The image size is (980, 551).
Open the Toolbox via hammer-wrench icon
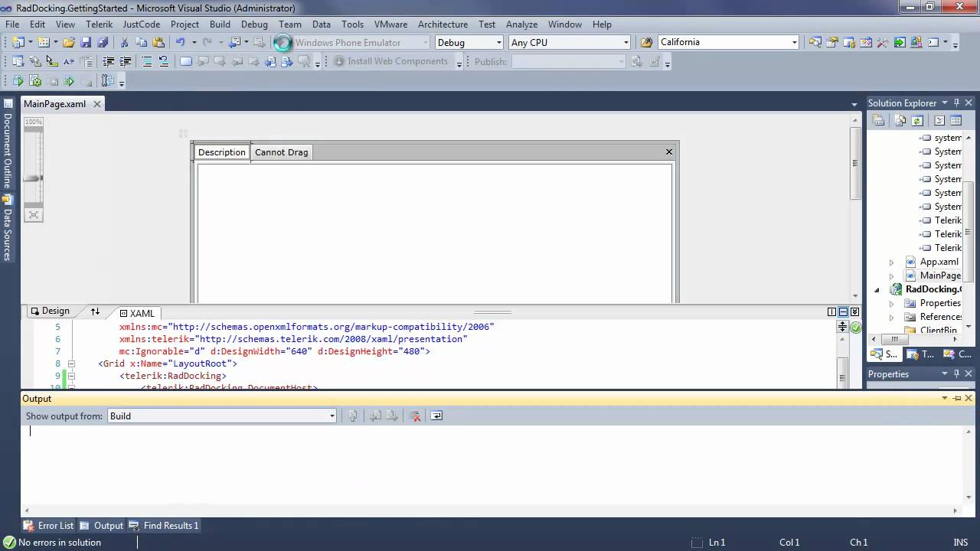point(883,42)
